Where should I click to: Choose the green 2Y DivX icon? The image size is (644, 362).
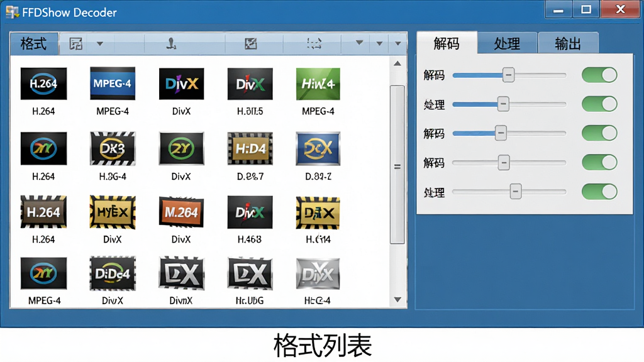pos(182,148)
